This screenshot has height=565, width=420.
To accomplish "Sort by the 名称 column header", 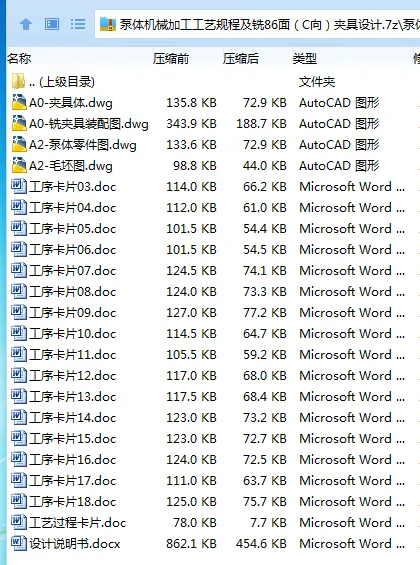I will pyautogui.click(x=19, y=58).
